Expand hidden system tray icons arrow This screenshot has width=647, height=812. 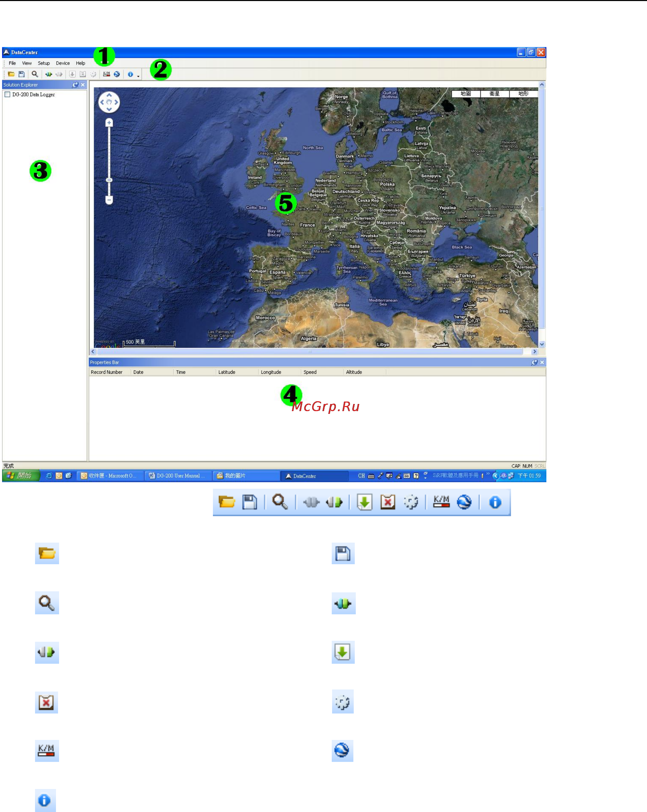coord(495,476)
